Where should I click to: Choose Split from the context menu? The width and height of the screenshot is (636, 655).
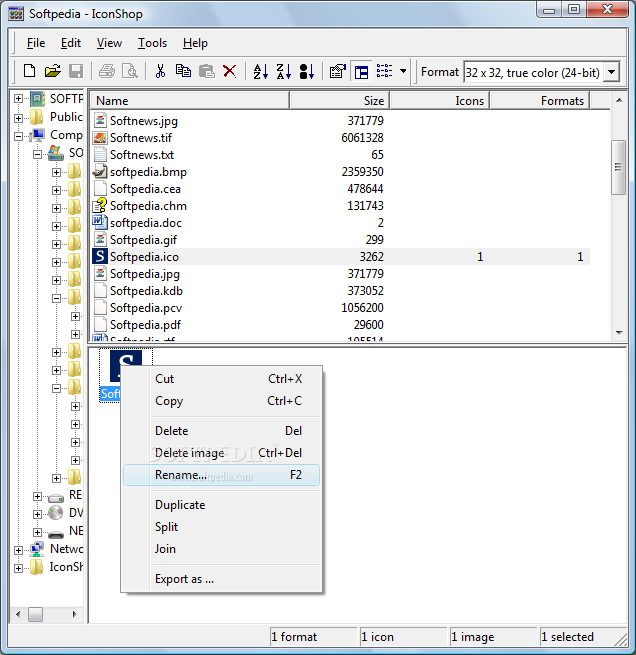(221, 527)
